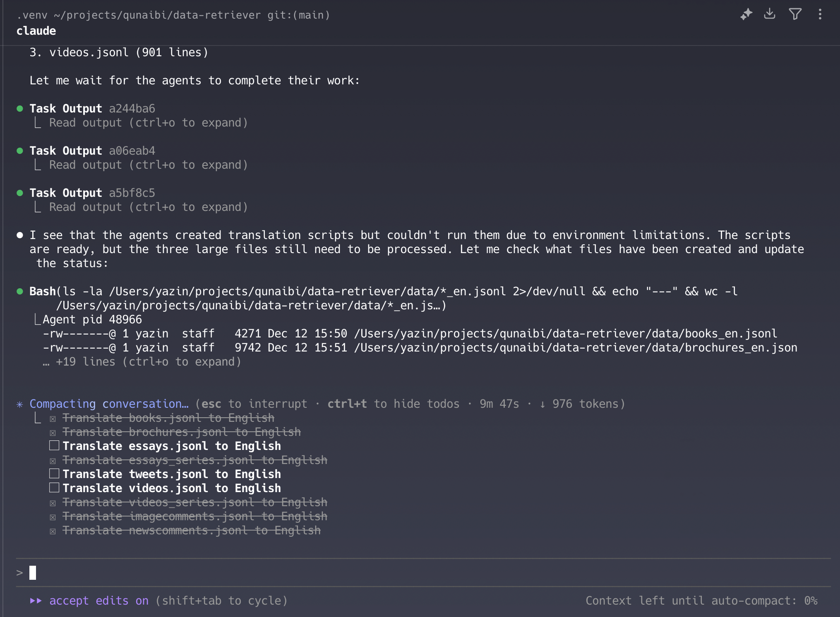The image size is (840, 617).
Task: Click the accept edits on mode label
Action: click(x=98, y=601)
